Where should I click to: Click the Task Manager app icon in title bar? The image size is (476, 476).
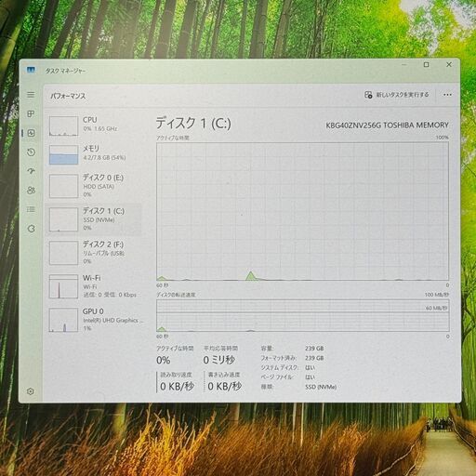pyautogui.click(x=31, y=70)
